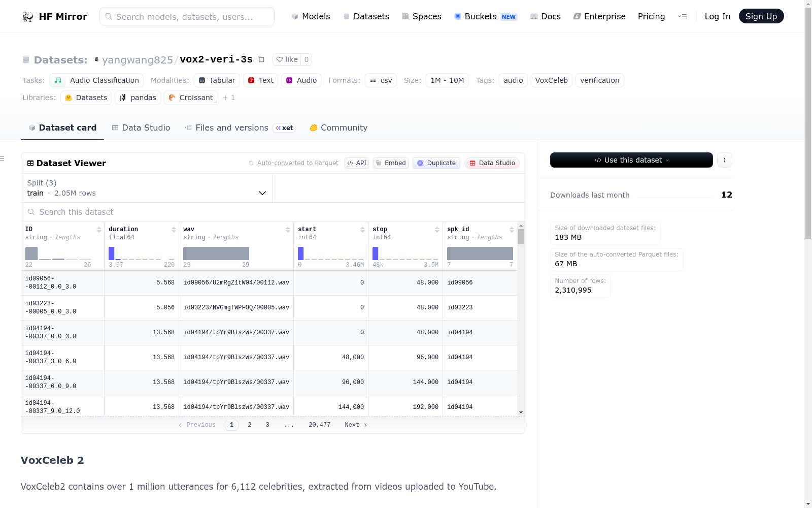Open the Use this dataset dropdown
This screenshot has width=812, height=508.
click(631, 160)
